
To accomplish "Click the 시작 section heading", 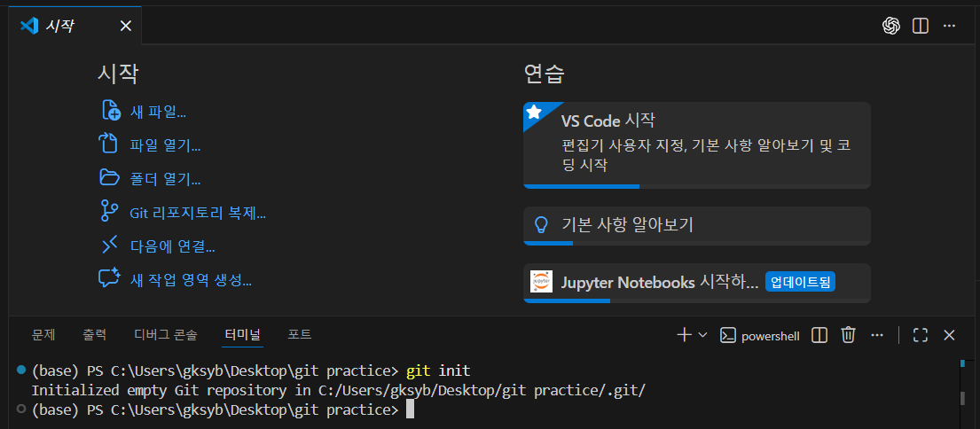I will 117,74.
